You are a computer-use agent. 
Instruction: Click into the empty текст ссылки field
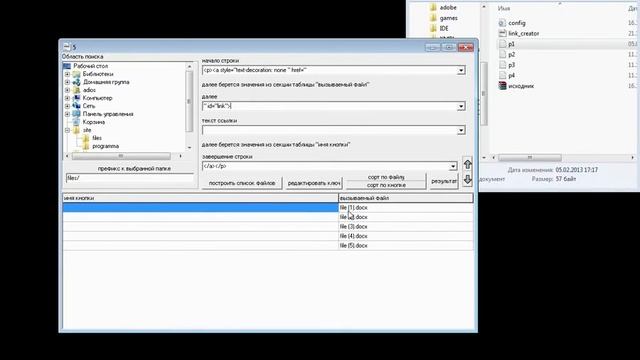(330, 131)
